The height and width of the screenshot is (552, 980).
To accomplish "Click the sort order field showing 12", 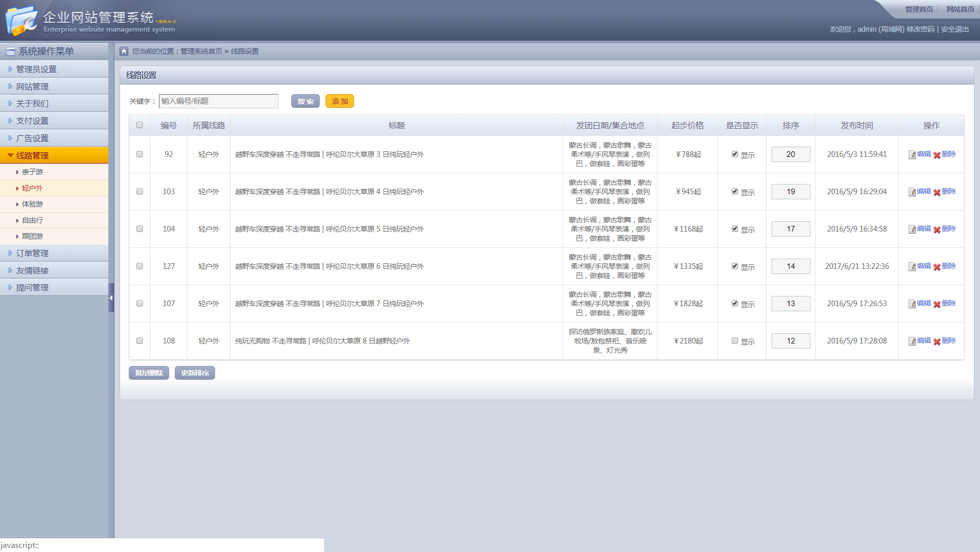I will 790,341.
